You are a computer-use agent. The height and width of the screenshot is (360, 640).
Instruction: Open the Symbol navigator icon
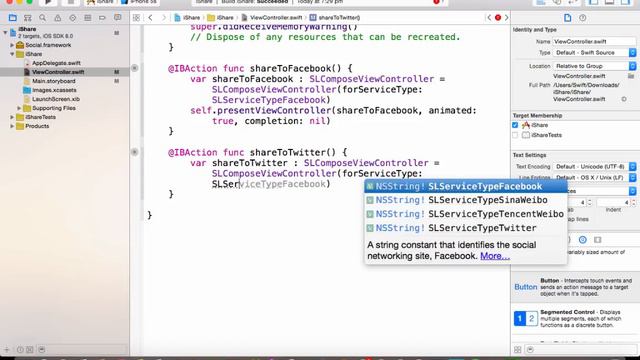[x=28, y=18]
